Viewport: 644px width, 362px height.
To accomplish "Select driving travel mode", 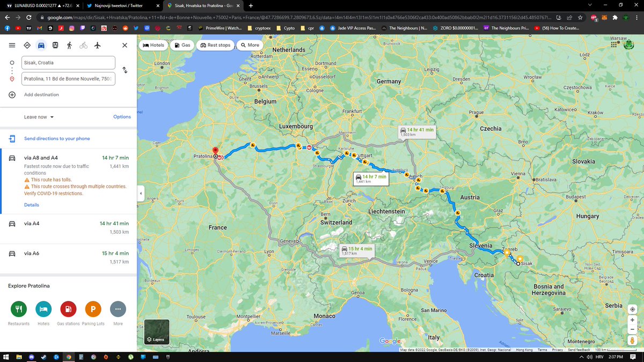I will (41, 45).
